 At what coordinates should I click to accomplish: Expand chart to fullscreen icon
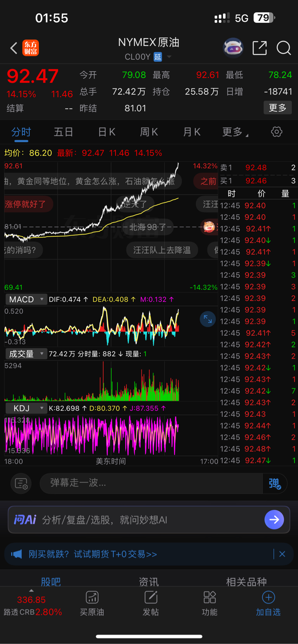pos(208,319)
